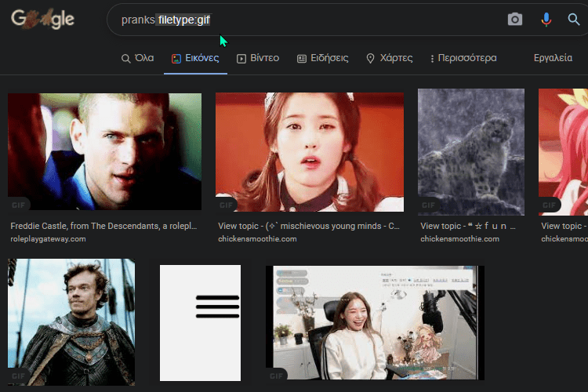Search by image using camera icon
Image resolution: width=588 pixels, height=392 pixels.
(514, 20)
